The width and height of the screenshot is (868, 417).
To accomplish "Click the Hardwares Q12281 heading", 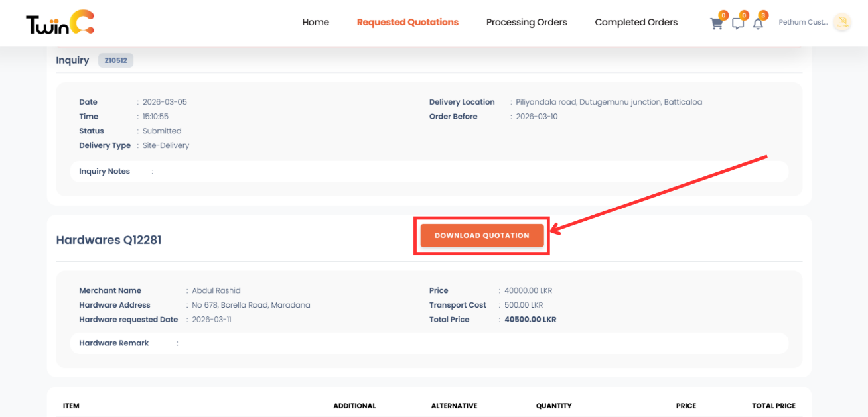I will [108, 240].
